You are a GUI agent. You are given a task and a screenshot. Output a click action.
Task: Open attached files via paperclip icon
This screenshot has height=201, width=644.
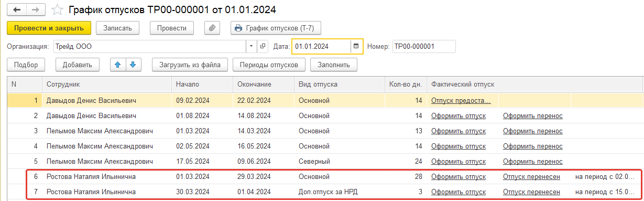coord(212,28)
